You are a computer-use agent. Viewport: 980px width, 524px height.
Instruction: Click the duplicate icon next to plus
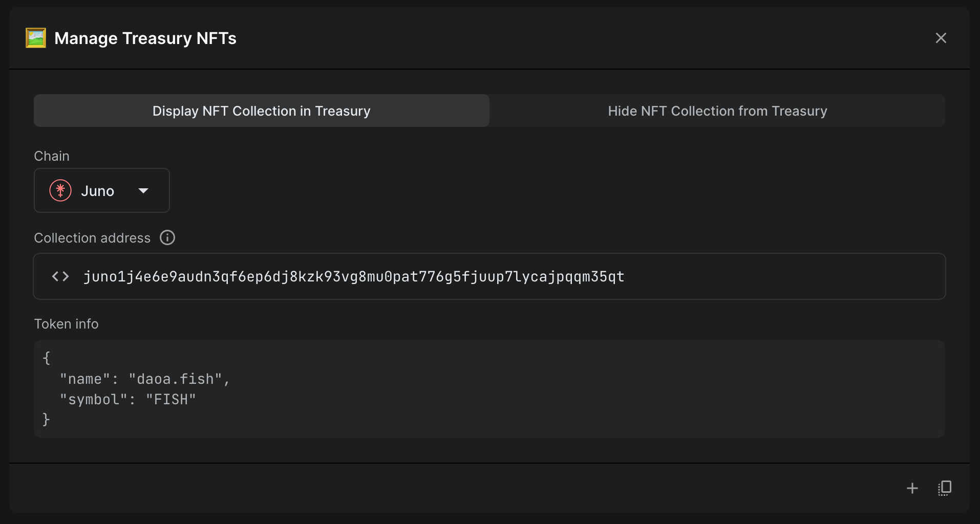click(945, 488)
